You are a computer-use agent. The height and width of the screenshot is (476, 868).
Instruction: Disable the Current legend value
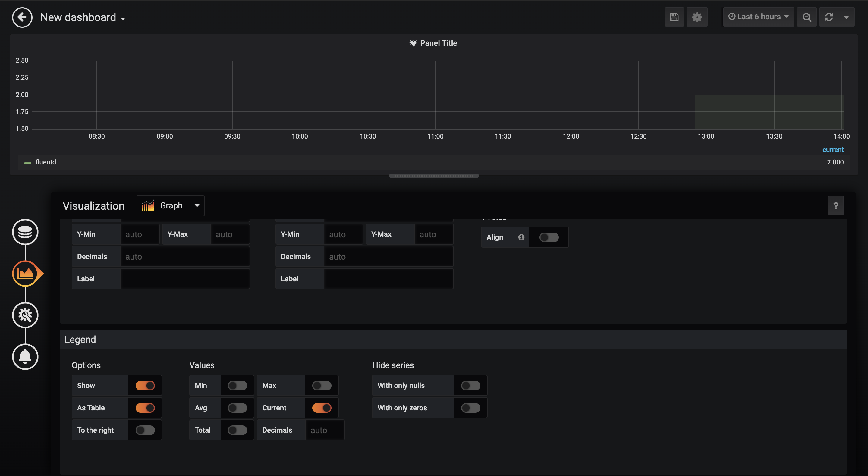point(322,408)
